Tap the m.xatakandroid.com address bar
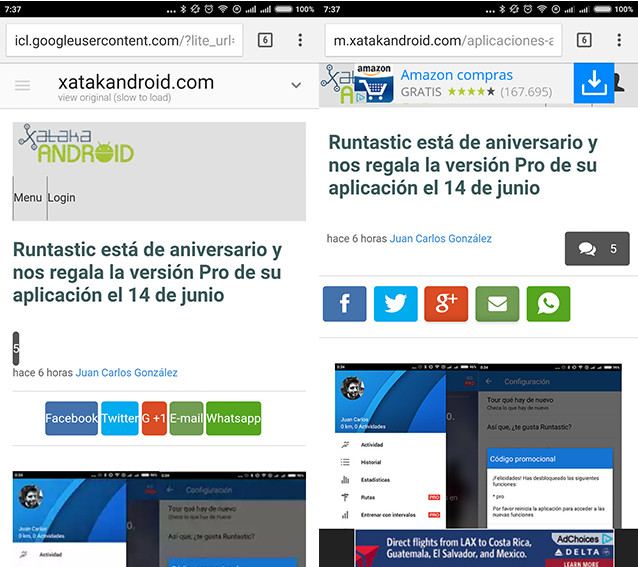Viewport: 638px width, 567px height. [444, 40]
